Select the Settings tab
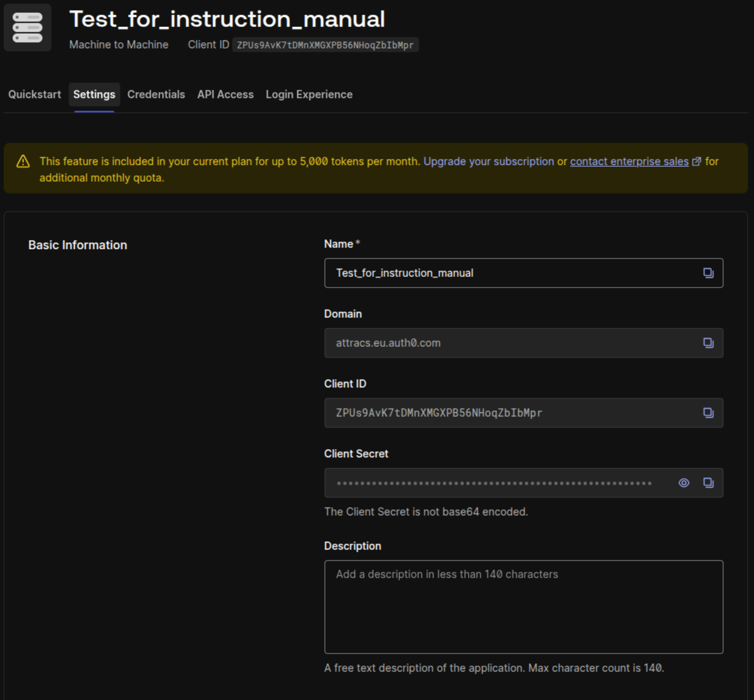 pos(94,94)
